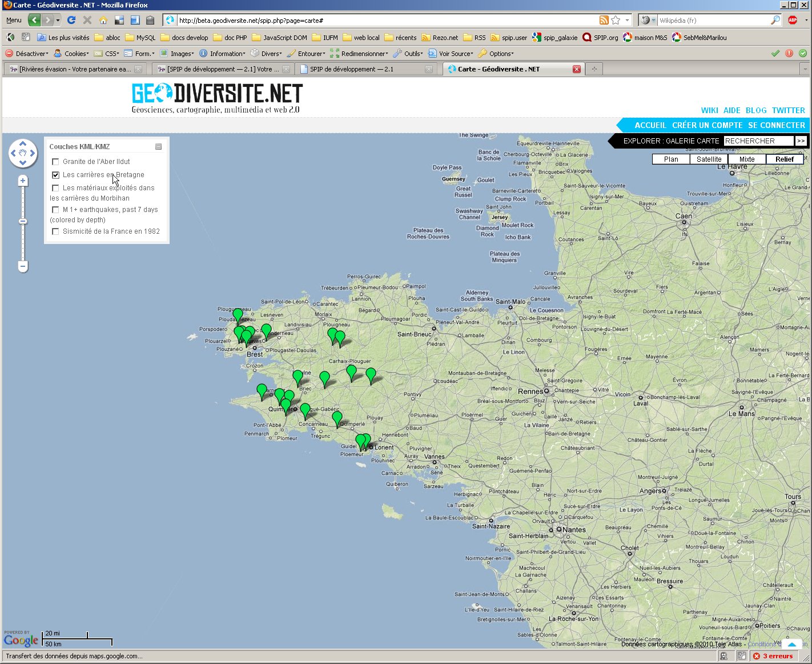Switch map to Plan view
This screenshot has width=812, height=664.
tap(671, 159)
